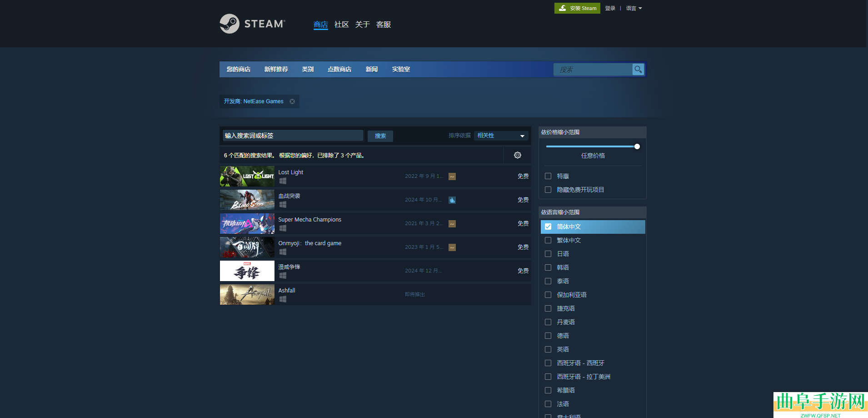This screenshot has height=418, width=868.
Task: Click review icon for Onmyoji the card game
Action: point(452,247)
